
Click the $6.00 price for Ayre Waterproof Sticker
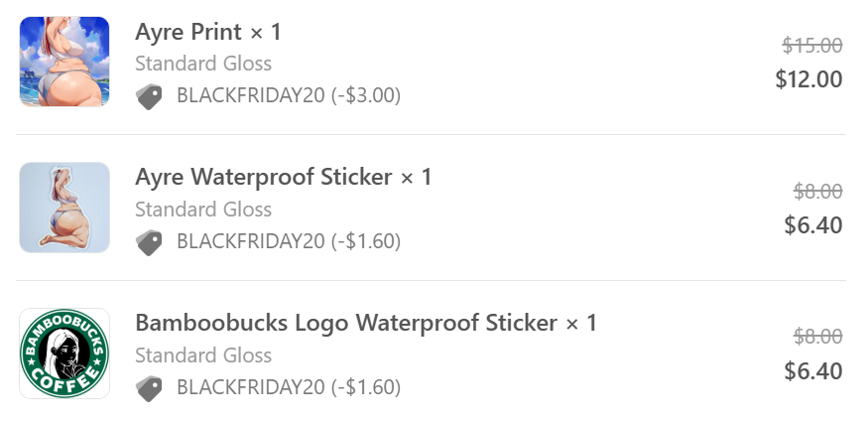point(812,225)
